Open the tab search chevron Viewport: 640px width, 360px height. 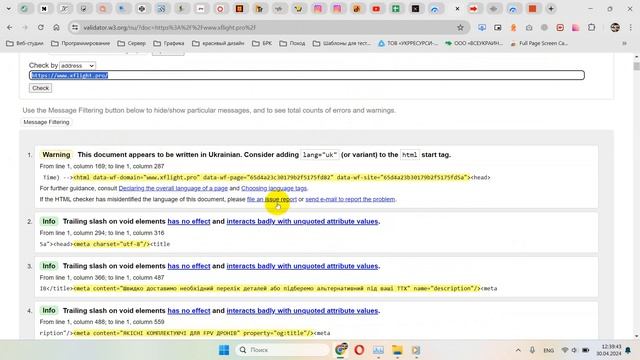(x=8, y=9)
